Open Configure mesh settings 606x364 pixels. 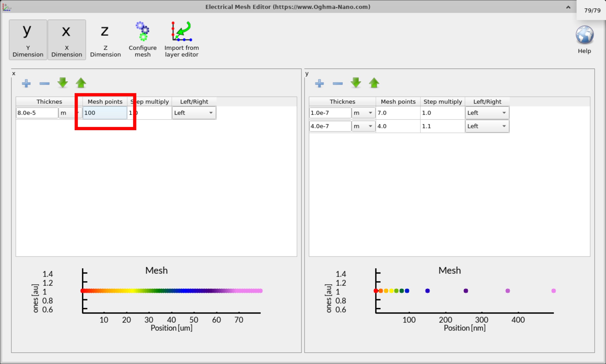(x=143, y=40)
